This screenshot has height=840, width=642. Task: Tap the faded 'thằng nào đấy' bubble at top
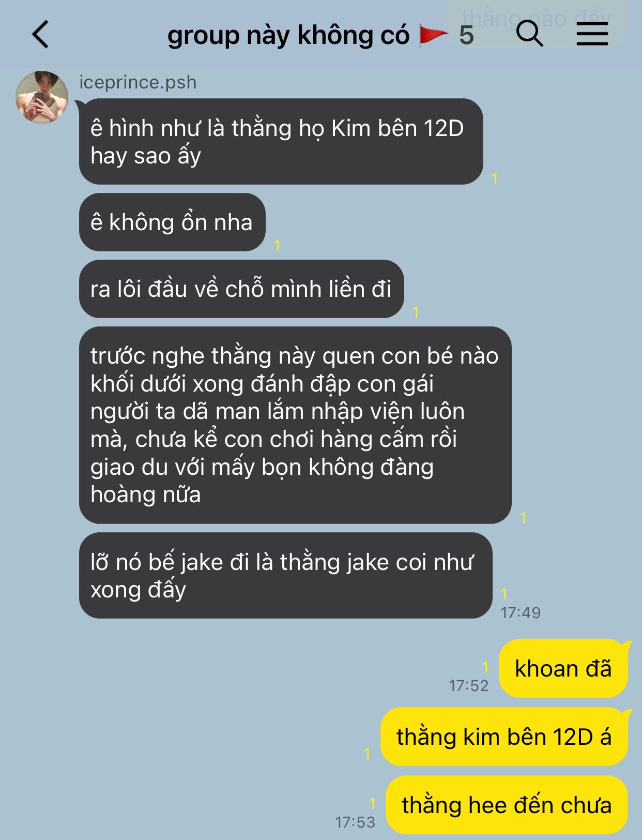(x=536, y=21)
